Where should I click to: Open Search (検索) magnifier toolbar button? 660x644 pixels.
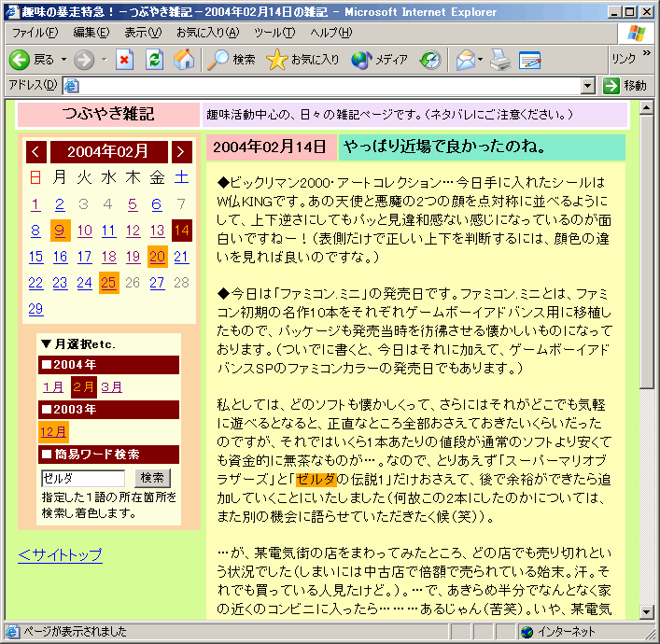pos(232,60)
